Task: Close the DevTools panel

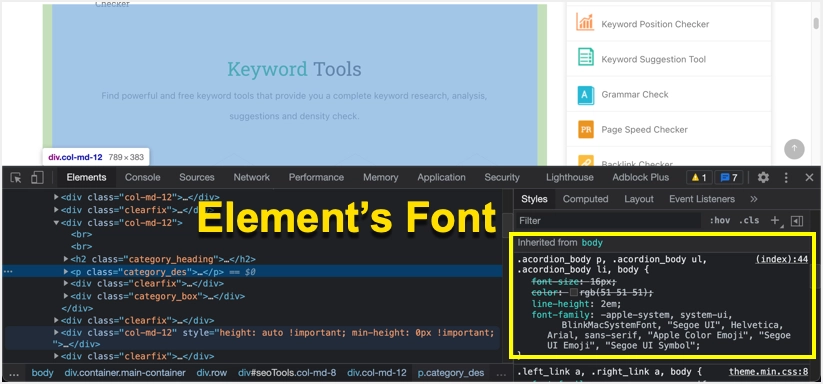Action: click(x=809, y=177)
